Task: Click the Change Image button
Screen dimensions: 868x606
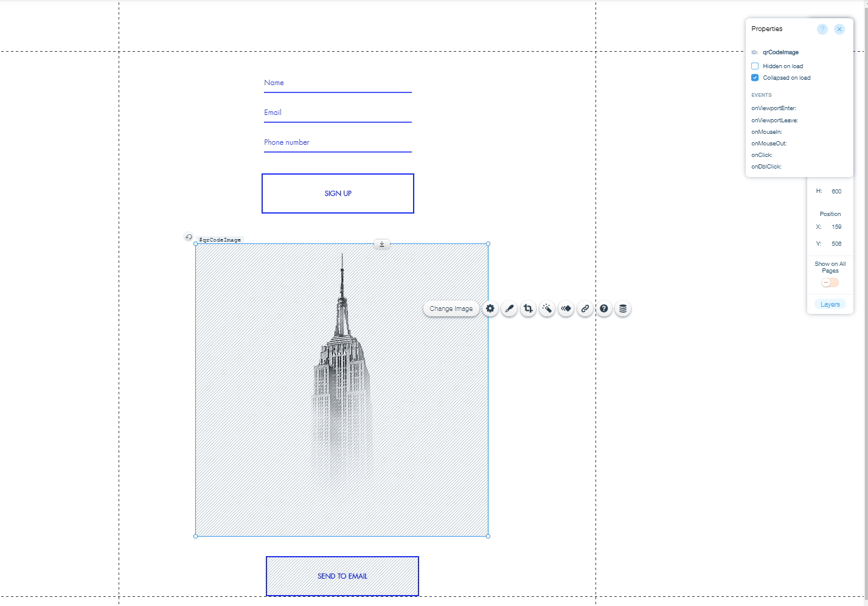Action: click(x=451, y=308)
